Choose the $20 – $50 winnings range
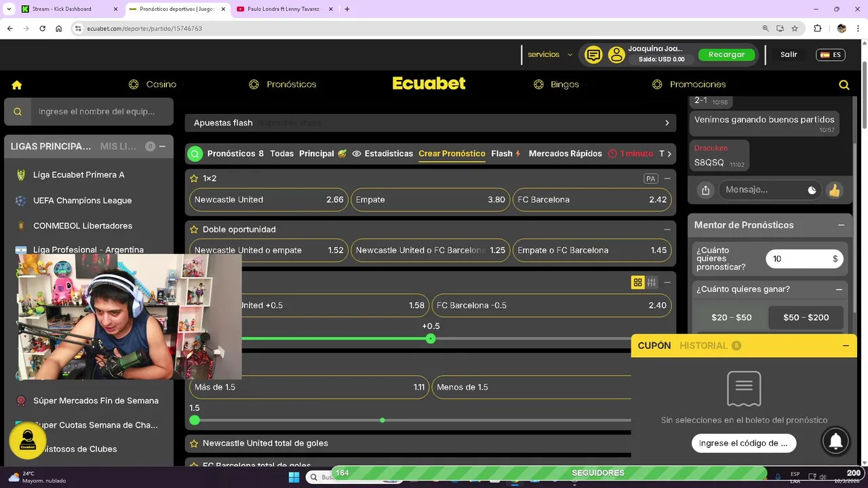The width and height of the screenshot is (868, 488). (x=731, y=317)
